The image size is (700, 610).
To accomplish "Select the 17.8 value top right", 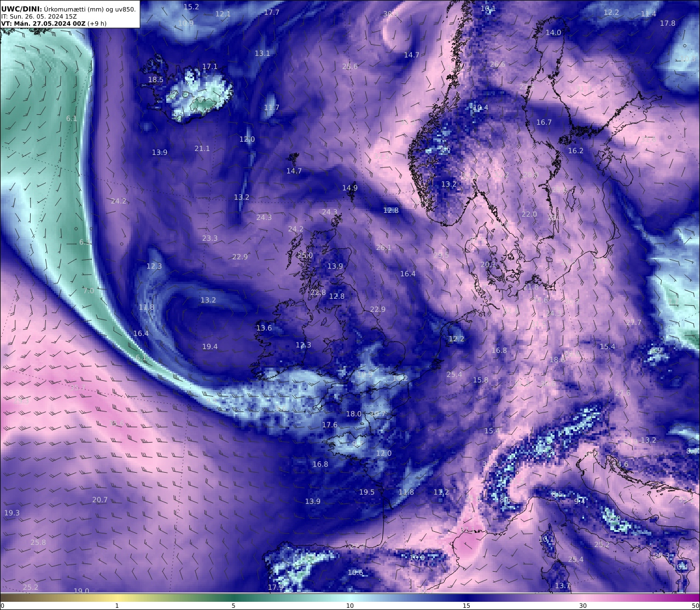I will (668, 23).
